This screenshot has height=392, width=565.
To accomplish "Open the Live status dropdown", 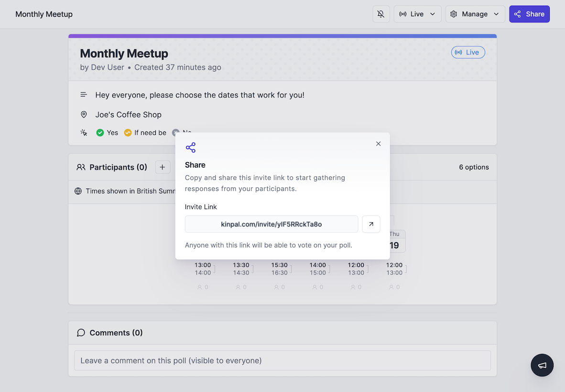I will click(x=417, y=14).
